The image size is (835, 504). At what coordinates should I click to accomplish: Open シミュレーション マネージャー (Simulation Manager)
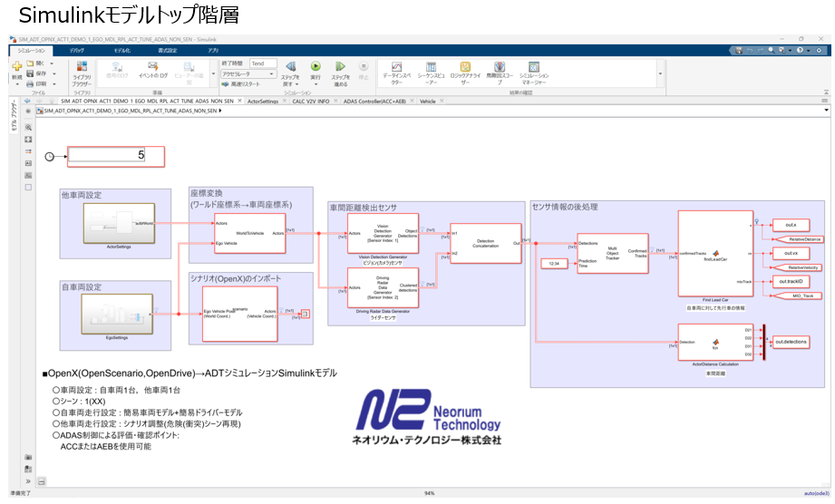[534, 68]
